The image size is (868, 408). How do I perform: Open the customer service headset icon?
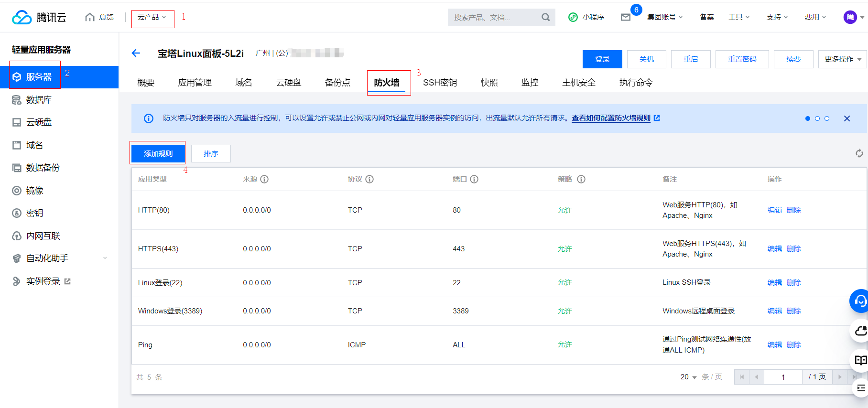point(859,301)
